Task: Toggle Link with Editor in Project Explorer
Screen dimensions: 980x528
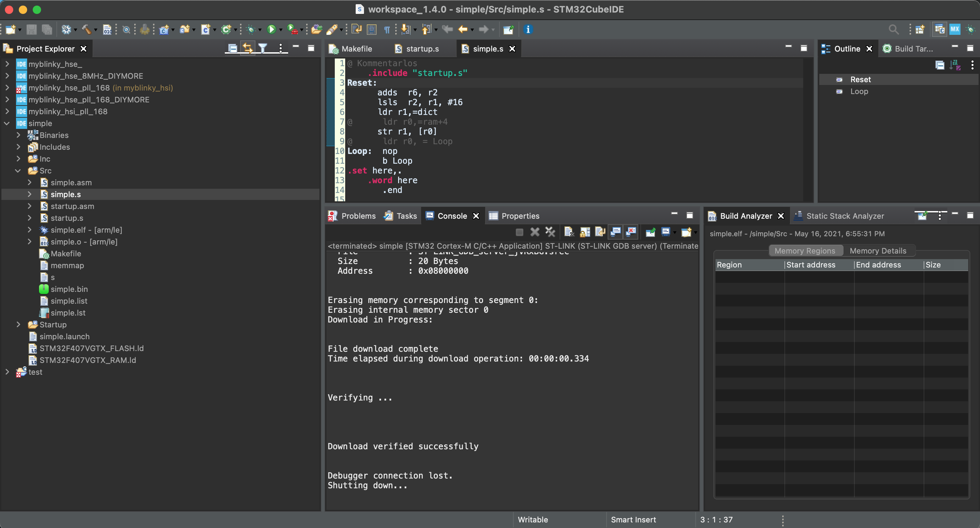Action: (x=247, y=48)
